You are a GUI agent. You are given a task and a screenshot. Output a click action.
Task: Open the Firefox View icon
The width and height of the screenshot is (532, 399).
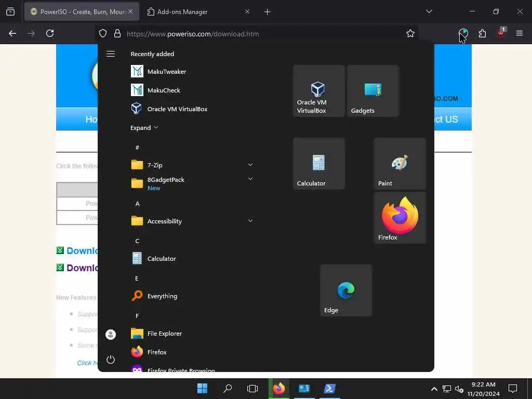click(x=10, y=11)
